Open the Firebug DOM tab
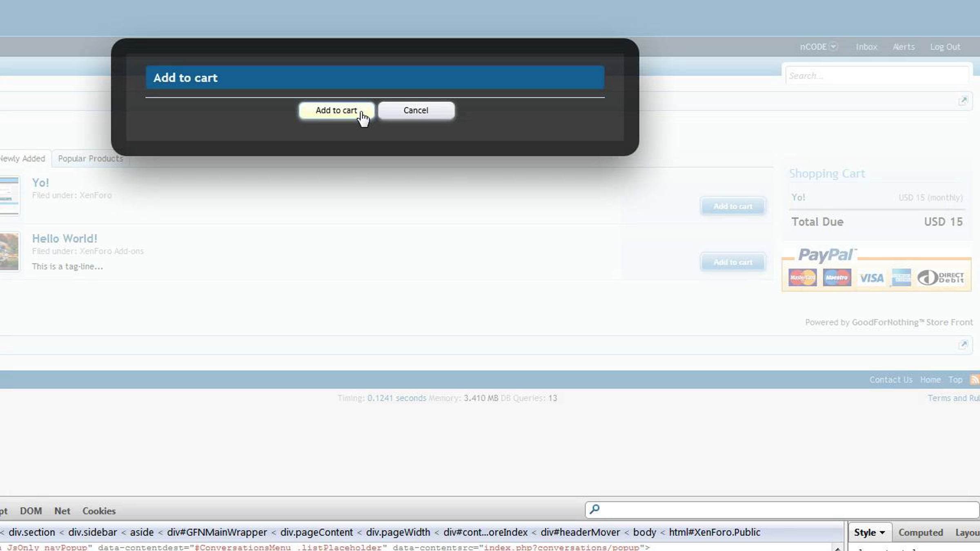 click(31, 511)
